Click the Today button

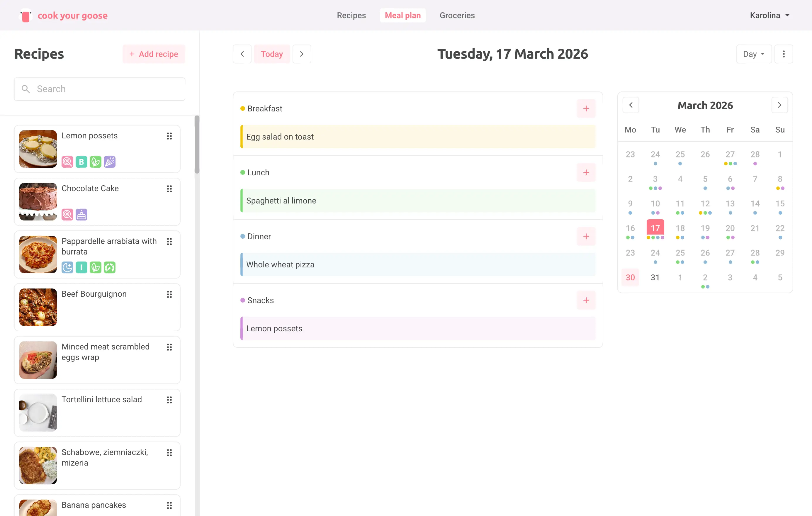[x=272, y=54]
